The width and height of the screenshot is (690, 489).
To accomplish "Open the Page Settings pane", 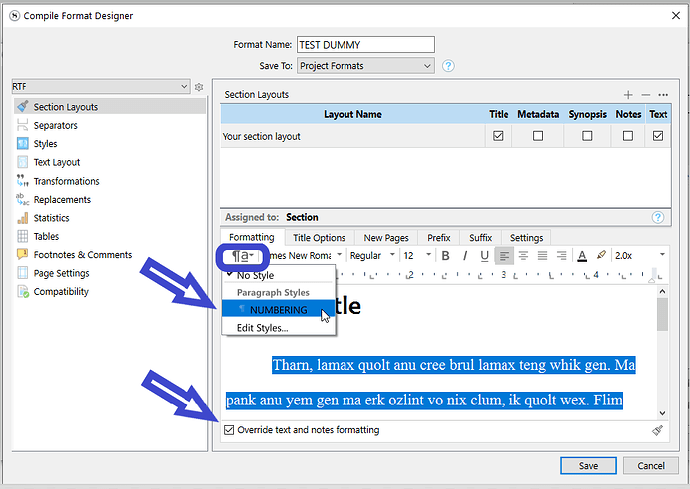I will pyautogui.click(x=110, y=273).
